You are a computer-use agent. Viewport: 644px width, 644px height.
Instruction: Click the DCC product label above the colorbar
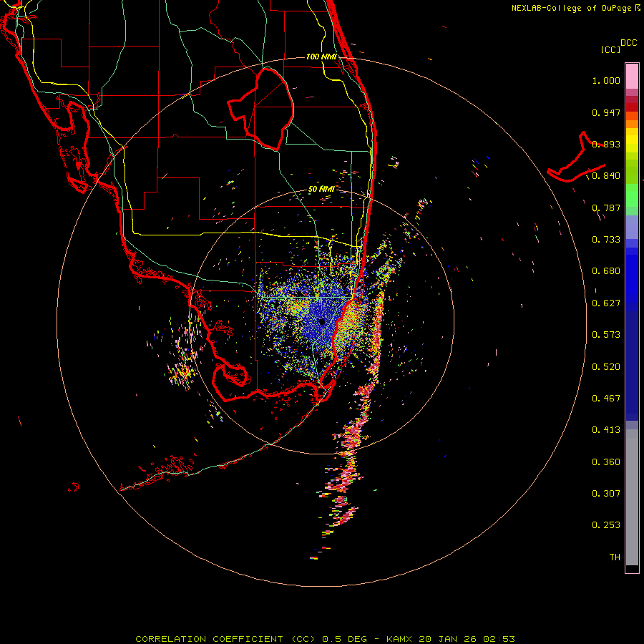pos(628,43)
